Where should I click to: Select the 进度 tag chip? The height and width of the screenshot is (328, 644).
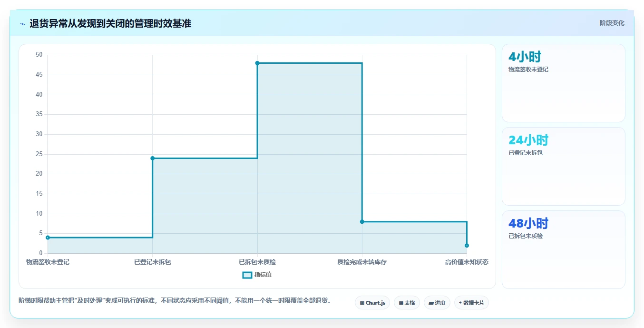tap(437, 303)
